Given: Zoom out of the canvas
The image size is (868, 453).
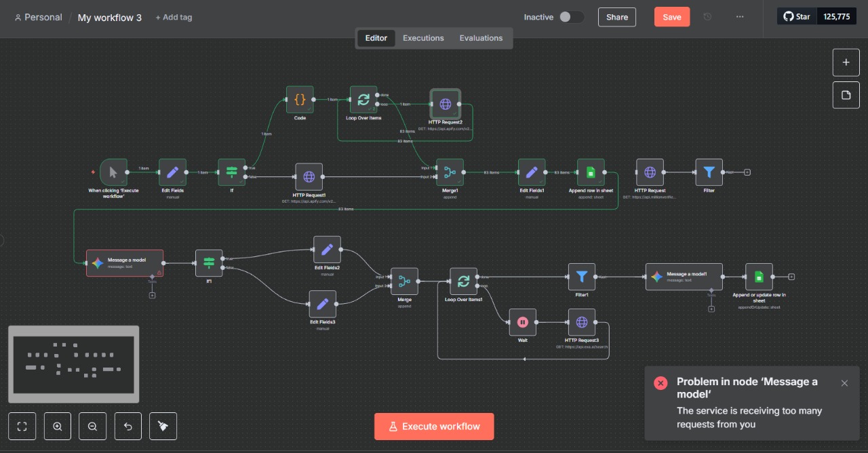Looking at the screenshot, I should coord(92,427).
